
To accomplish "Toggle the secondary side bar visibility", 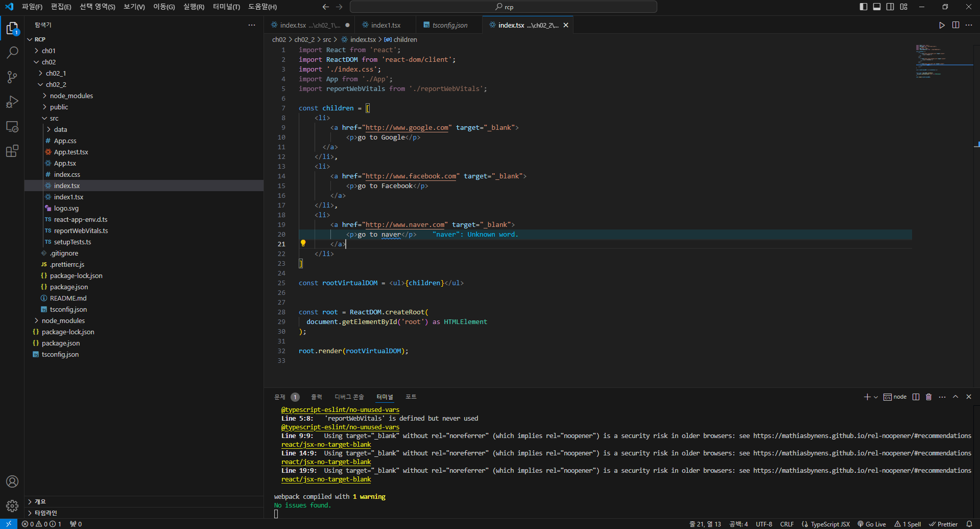I will [x=890, y=7].
